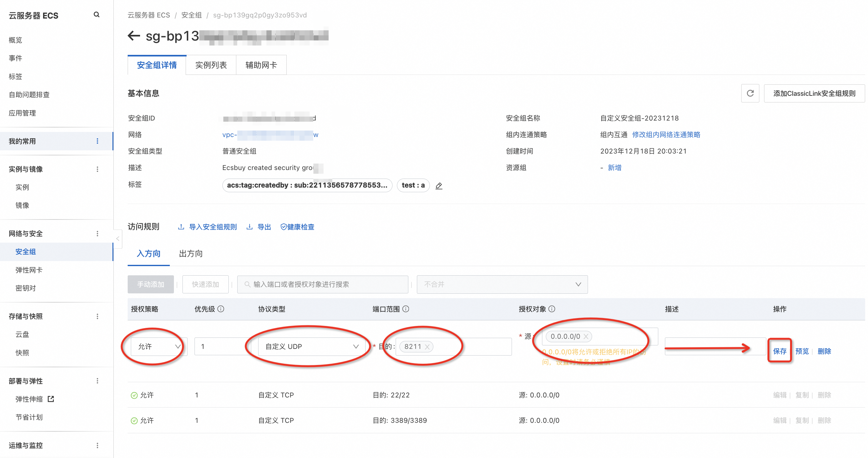Screen dimensions: 868x458
Task: Click the info icon next to 优先级
Action: point(221,309)
